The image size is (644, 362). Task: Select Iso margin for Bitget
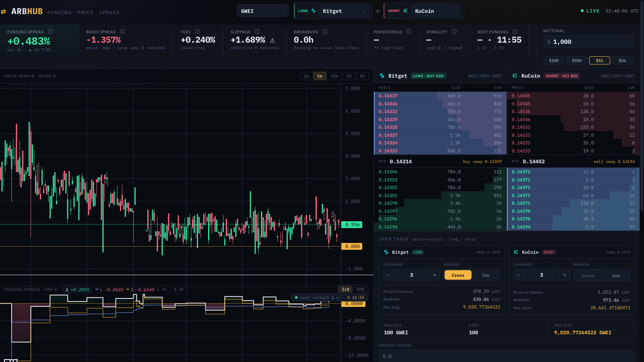tap(486, 275)
